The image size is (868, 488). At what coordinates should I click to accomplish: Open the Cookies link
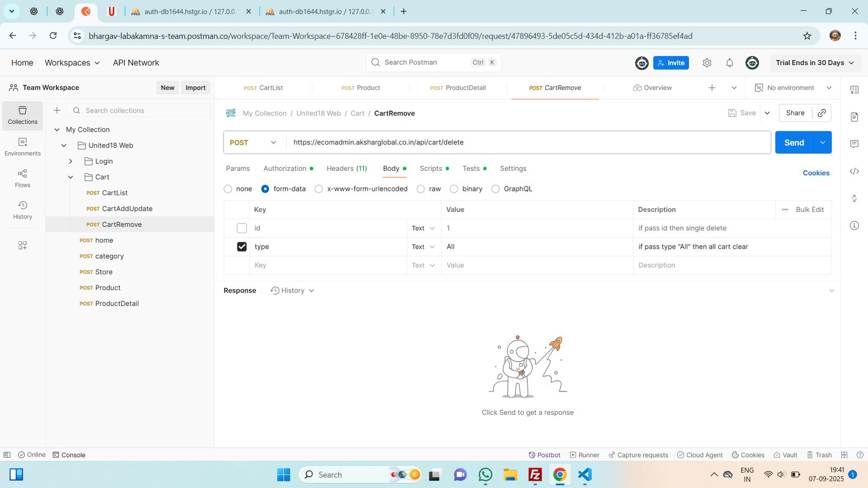coord(816,173)
